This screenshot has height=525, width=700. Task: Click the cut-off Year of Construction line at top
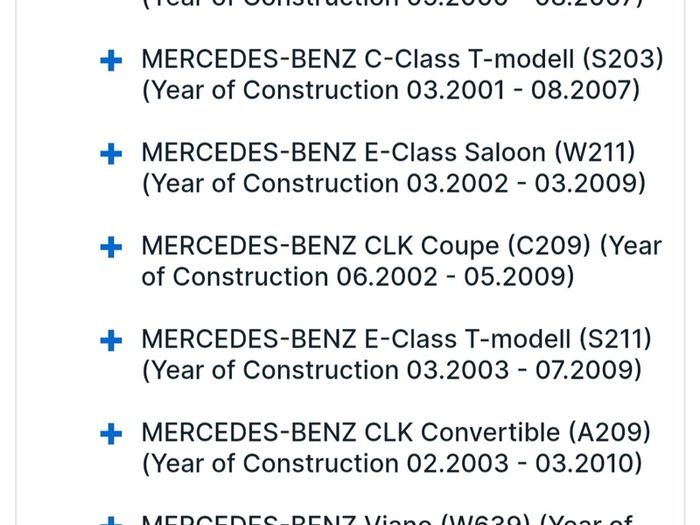pos(392,4)
